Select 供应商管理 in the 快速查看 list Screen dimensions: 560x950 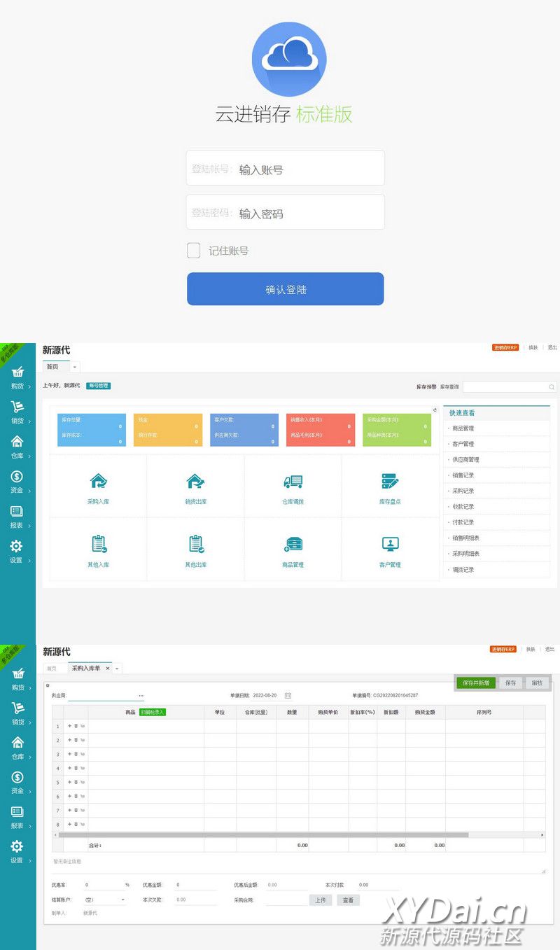point(465,460)
